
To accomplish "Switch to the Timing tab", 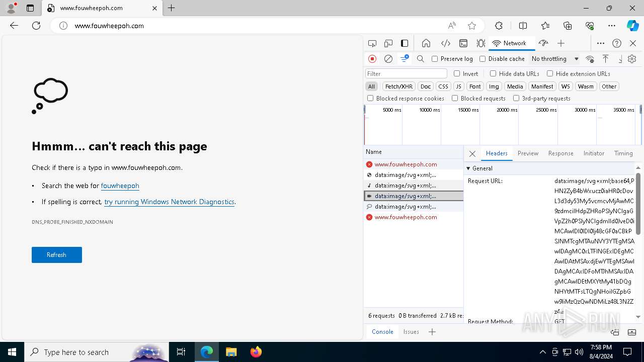I will click(623, 153).
